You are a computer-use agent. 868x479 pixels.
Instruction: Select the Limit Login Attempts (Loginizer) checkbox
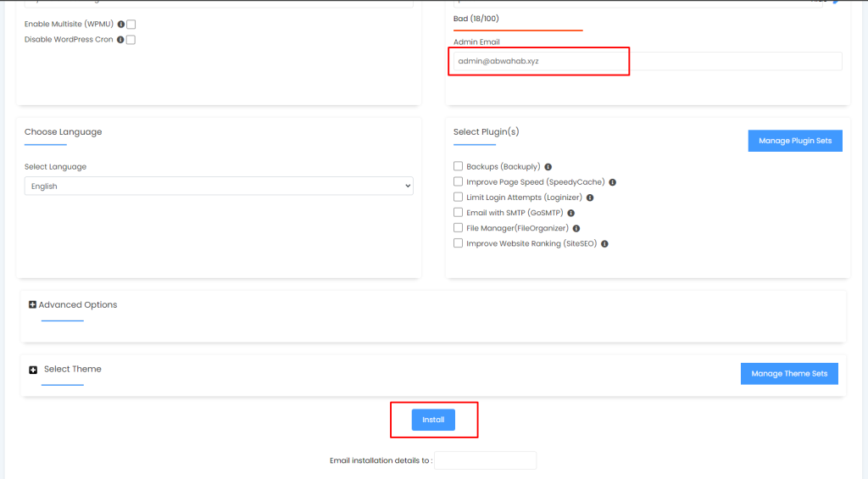tap(459, 198)
